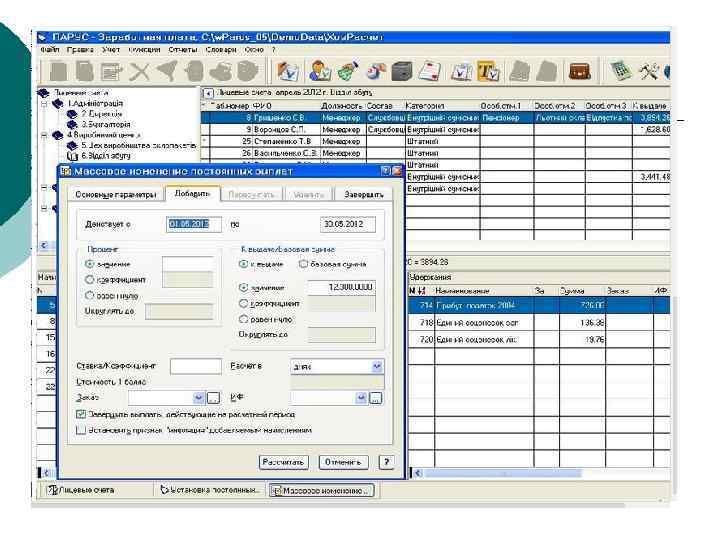Click the browse ellipsis button next to Заказ
The height and width of the screenshot is (540, 720).
(214, 398)
